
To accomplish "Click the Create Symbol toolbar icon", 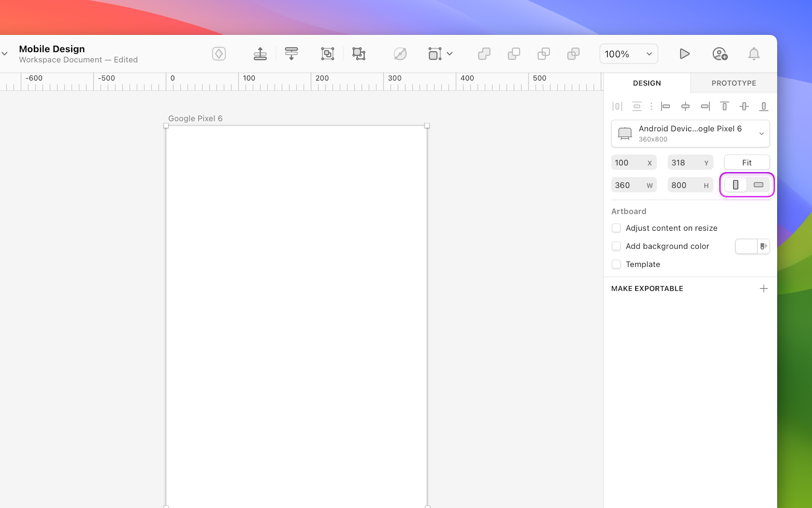I will (x=219, y=54).
